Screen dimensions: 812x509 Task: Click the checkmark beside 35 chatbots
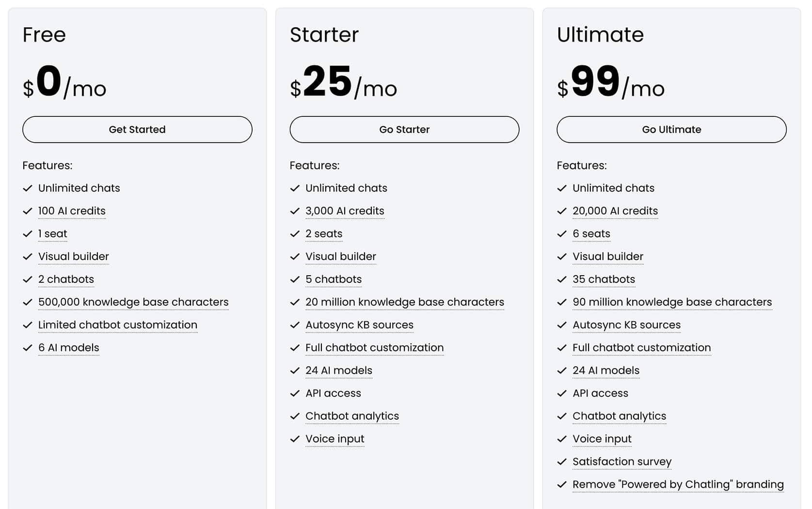(x=562, y=279)
